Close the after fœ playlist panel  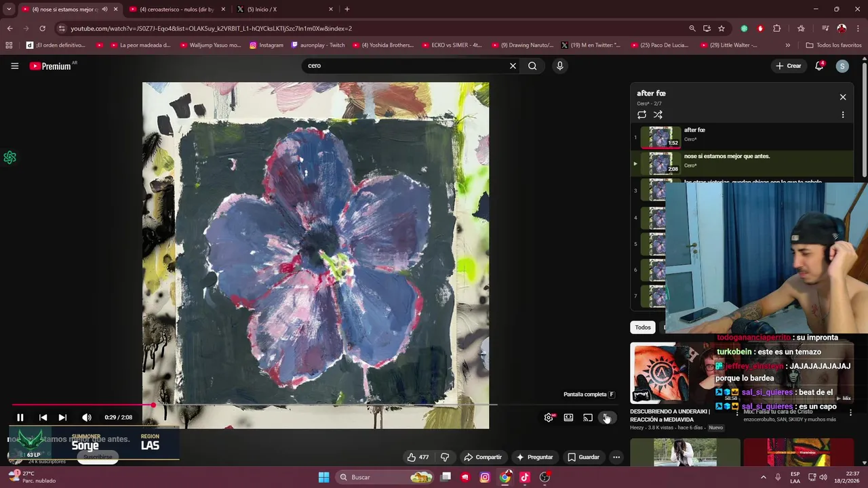(843, 97)
